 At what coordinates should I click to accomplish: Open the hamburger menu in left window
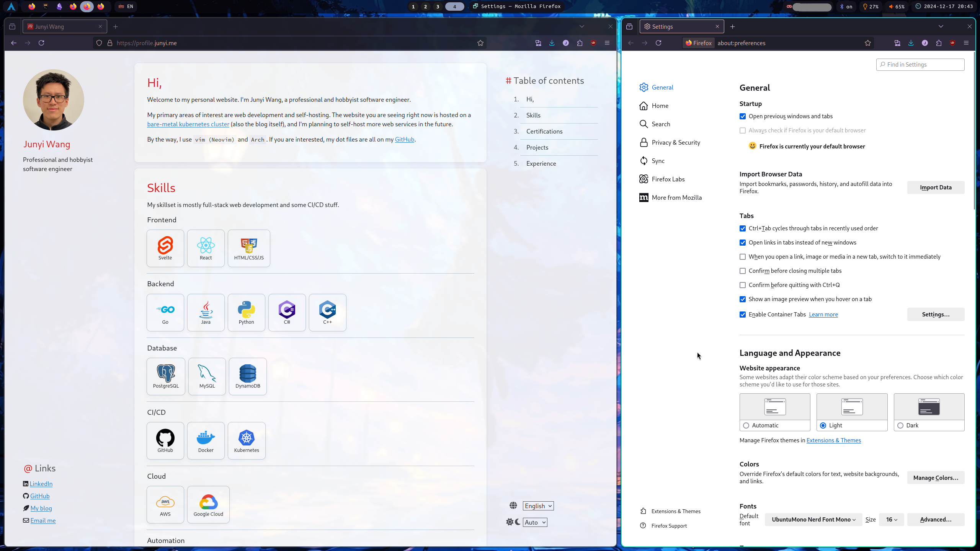[607, 43]
